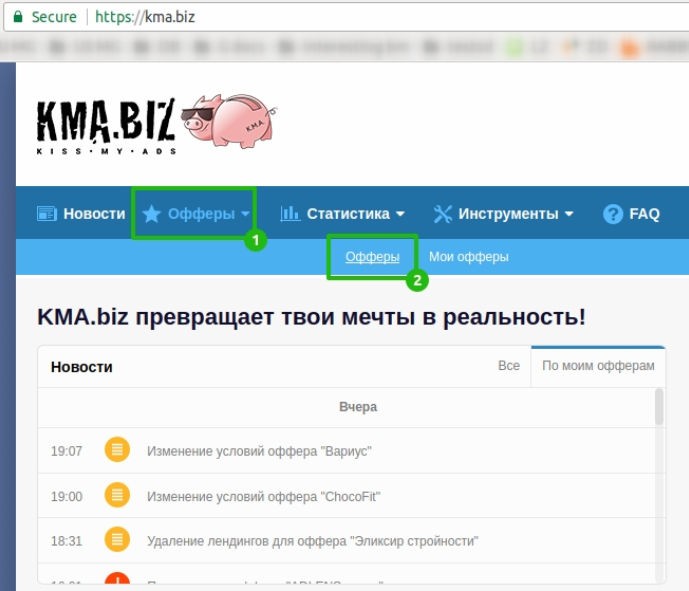This screenshot has width=689, height=591.
Task: Click the KMA.BIZ logo
Action: tap(106, 126)
